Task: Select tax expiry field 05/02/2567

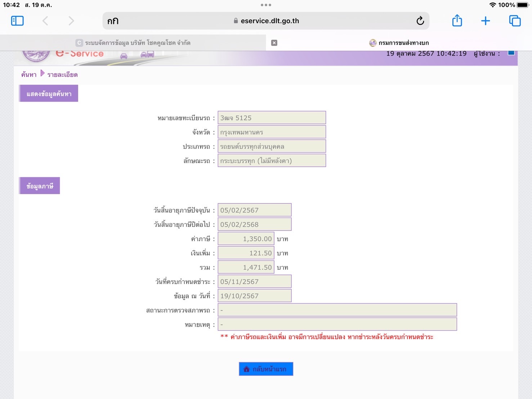Action: (x=255, y=210)
